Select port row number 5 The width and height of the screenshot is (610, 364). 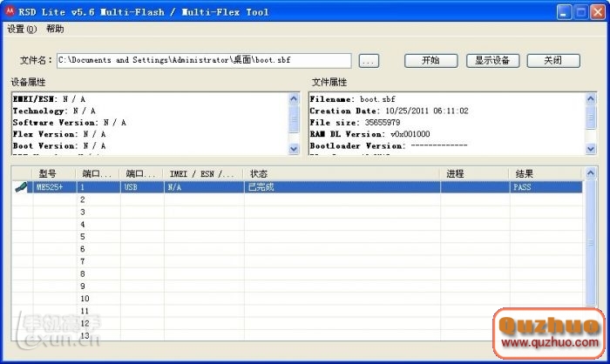coord(297,237)
